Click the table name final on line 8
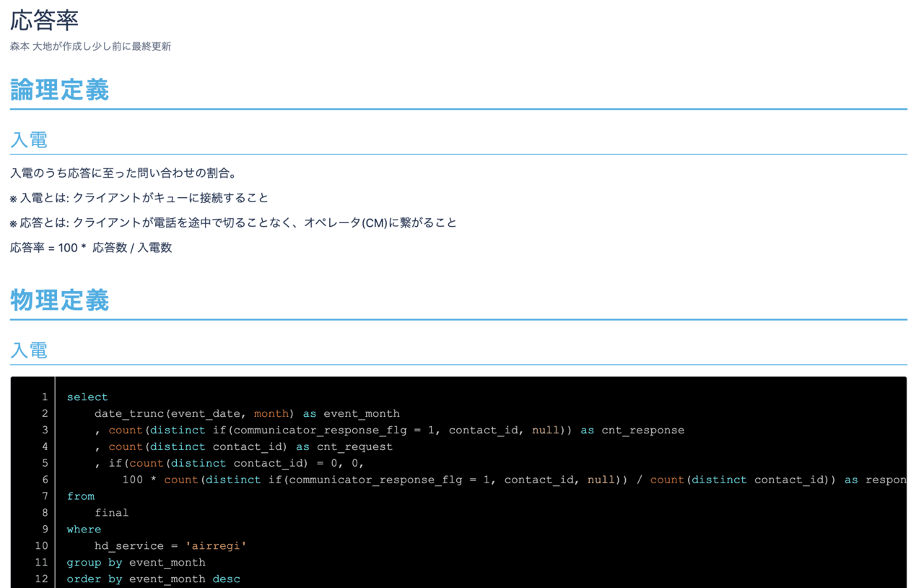This screenshot has height=588, width=924. [112, 514]
